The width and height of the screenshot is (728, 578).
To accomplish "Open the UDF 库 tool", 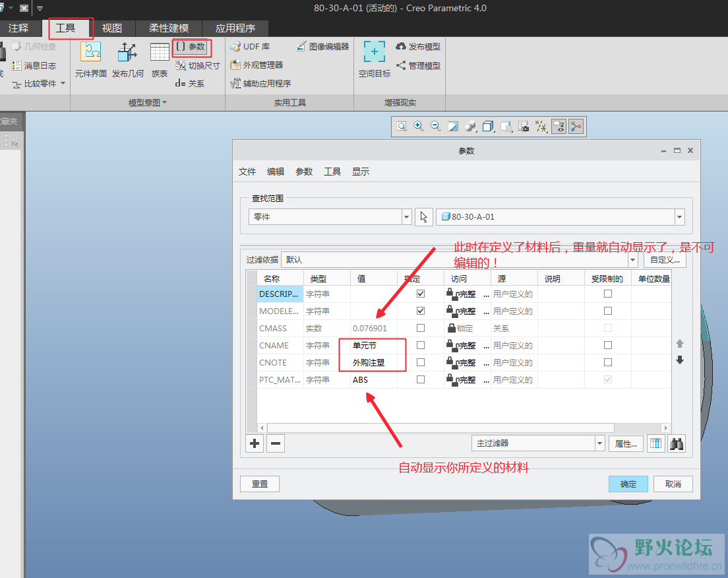I will tap(251, 46).
